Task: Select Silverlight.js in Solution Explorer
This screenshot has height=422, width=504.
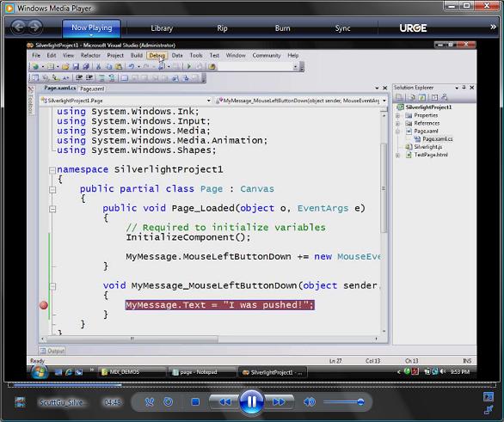Action: (427, 147)
